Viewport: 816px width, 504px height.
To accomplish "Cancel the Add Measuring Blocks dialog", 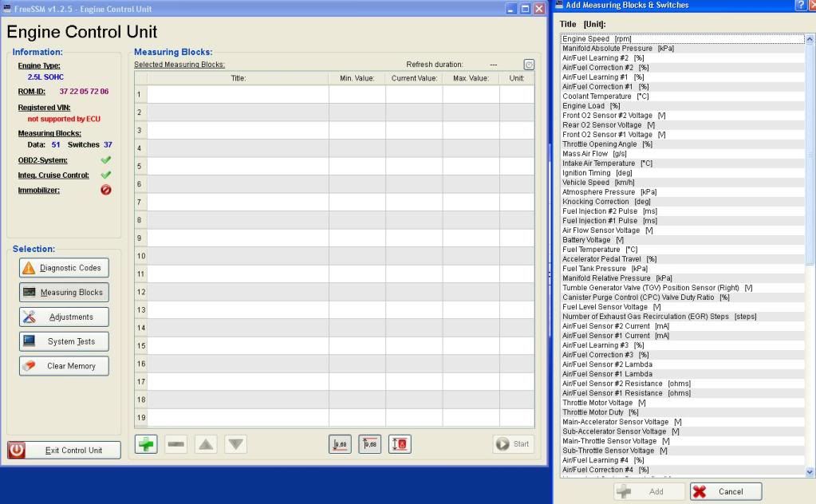I will click(726, 491).
